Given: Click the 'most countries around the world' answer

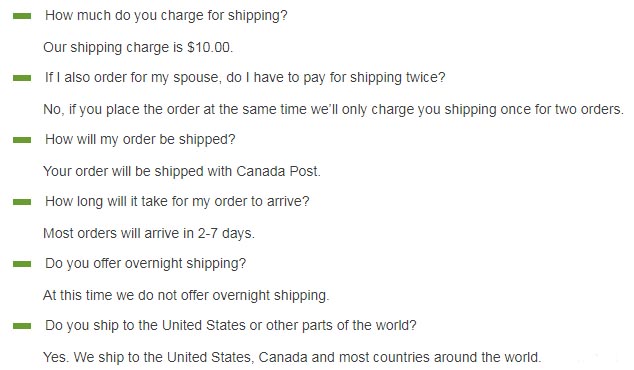Looking at the screenshot, I should [x=292, y=357].
